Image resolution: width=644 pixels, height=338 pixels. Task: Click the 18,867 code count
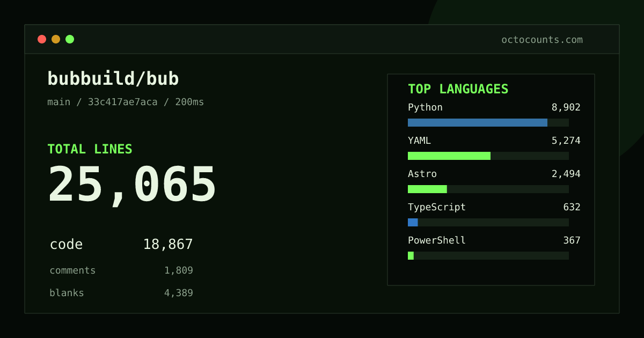pyautogui.click(x=168, y=245)
